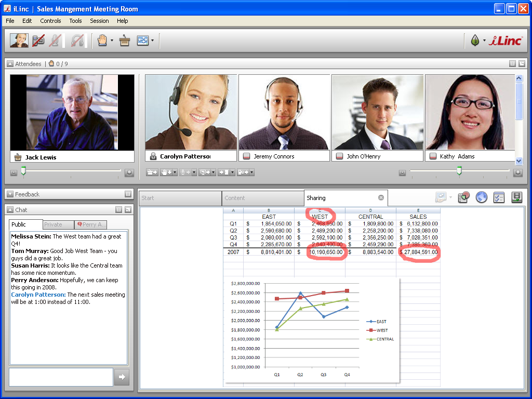Click the attendee thumbnail size slider handle
The image size is (532, 399).
[x=459, y=170]
